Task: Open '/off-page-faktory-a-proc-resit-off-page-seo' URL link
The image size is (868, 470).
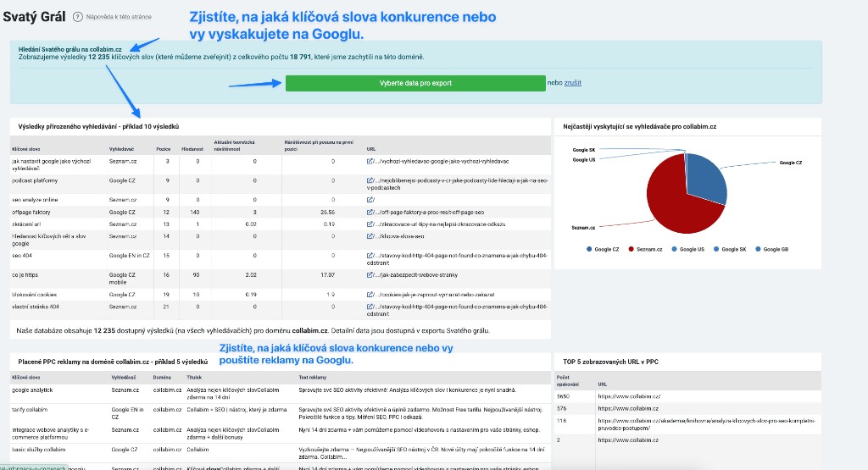Action: click(429, 213)
